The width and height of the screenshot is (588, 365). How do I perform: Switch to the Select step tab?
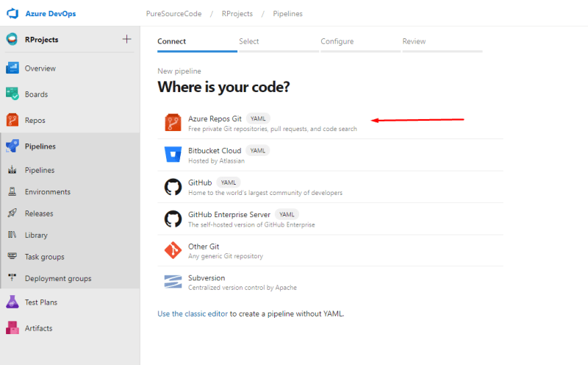pos(279,42)
